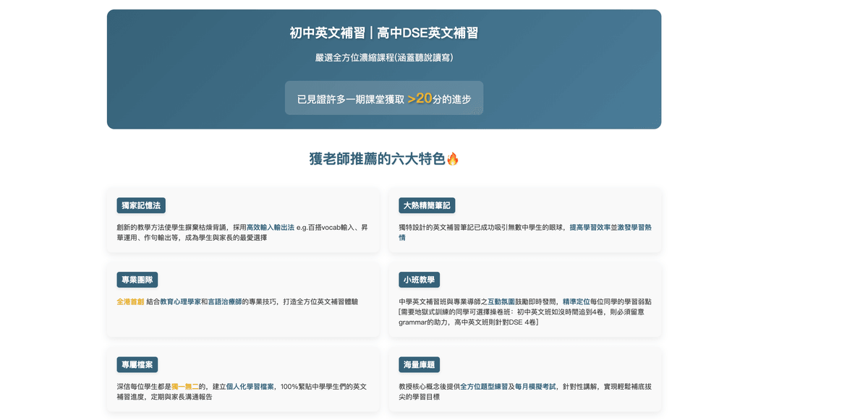This screenshot has height=420, width=868.
Task: Click the highlighted 每月模擬考試 text
Action: 535,387
